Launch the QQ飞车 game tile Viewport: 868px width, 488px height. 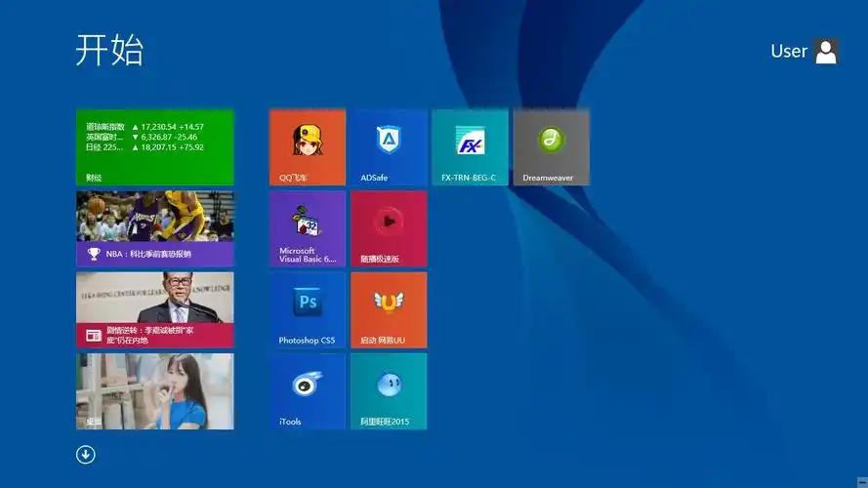(x=308, y=146)
